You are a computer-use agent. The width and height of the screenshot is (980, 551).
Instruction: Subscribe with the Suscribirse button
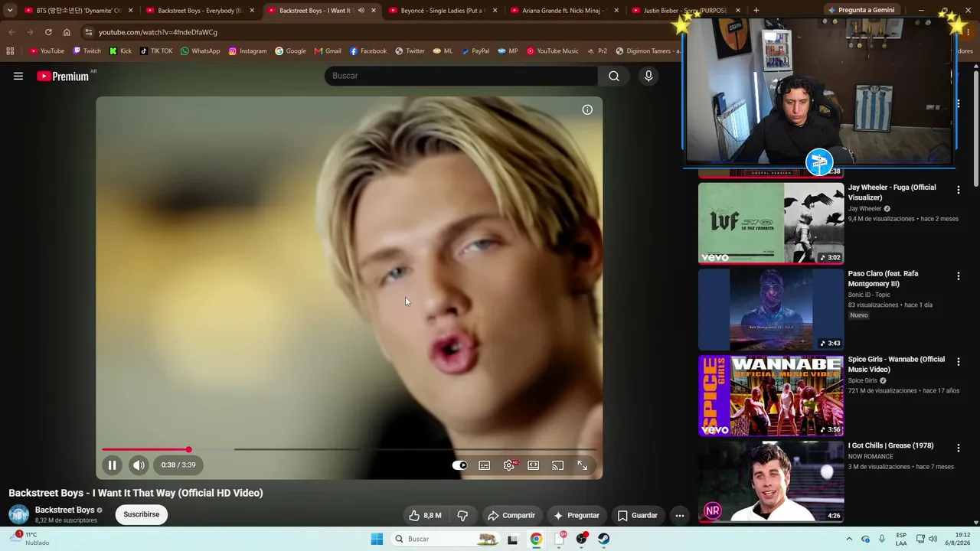(x=142, y=514)
